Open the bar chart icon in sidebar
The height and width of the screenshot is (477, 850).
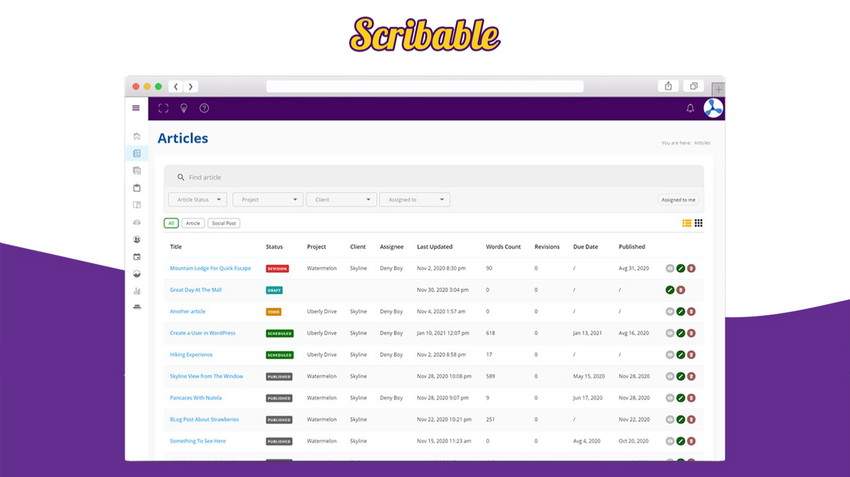[137, 291]
